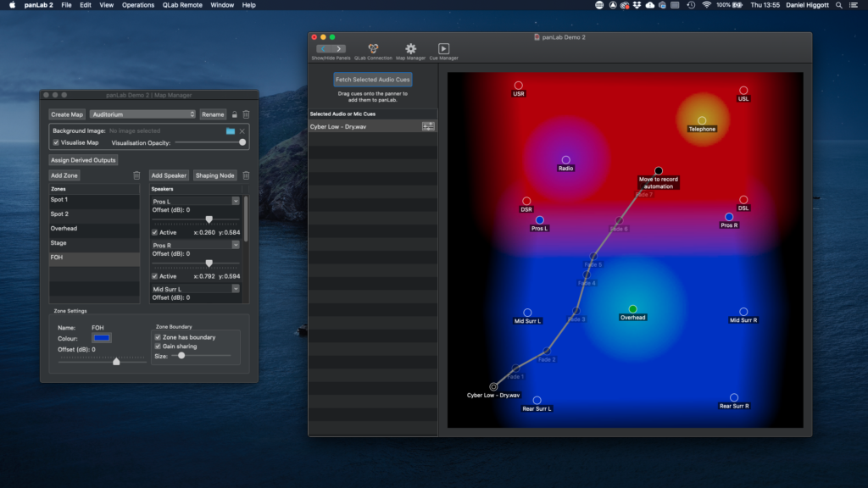Select Stage in the Zones list
Image resolution: width=868 pixels, height=488 pixels.
tap(94, 243)
